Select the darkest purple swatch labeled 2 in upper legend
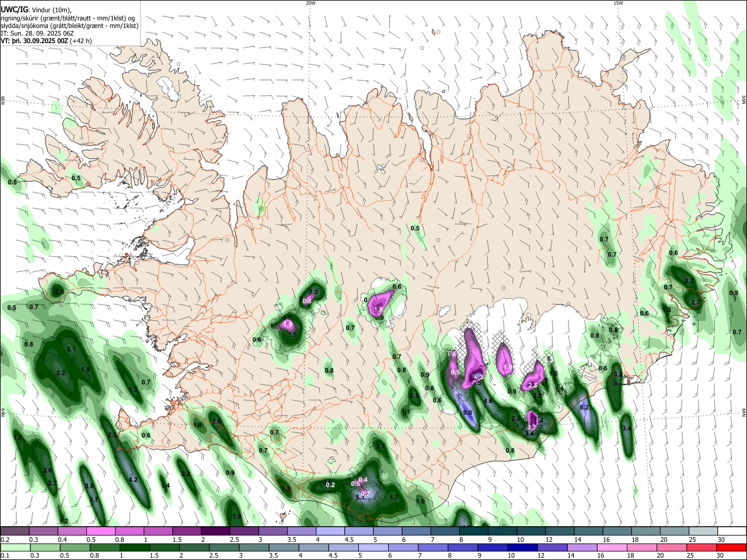 215,531
